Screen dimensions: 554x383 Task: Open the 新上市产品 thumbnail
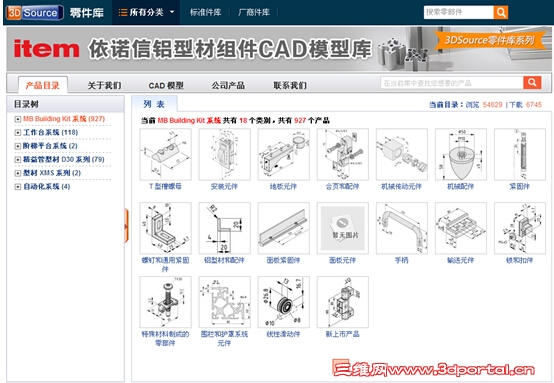click(x=343, y=302)
